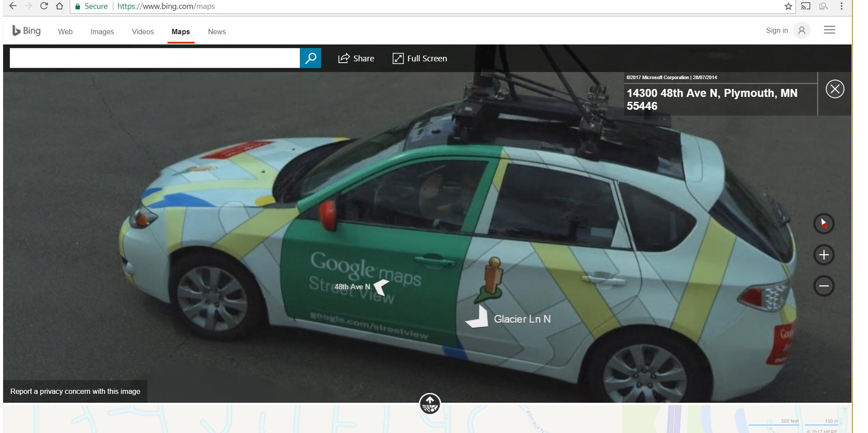
Task: Open the Chrome three-dot menu
Action: (x=841, y=6)
